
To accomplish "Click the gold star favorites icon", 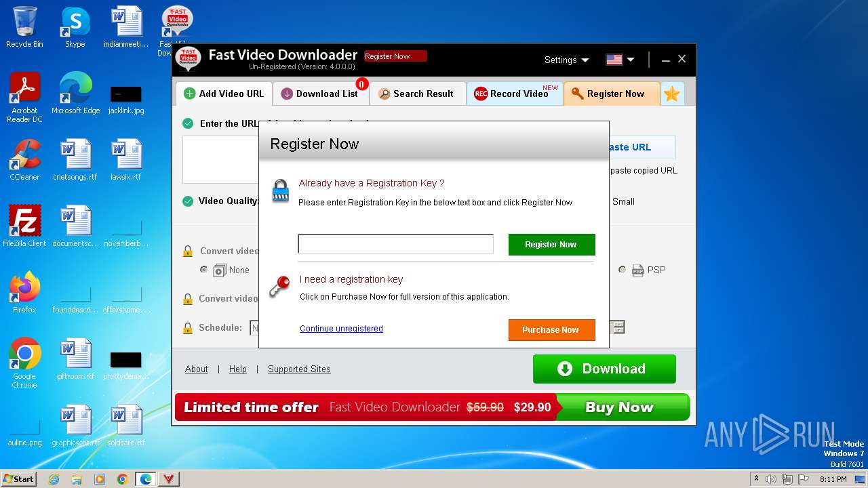I will [672, 94].
